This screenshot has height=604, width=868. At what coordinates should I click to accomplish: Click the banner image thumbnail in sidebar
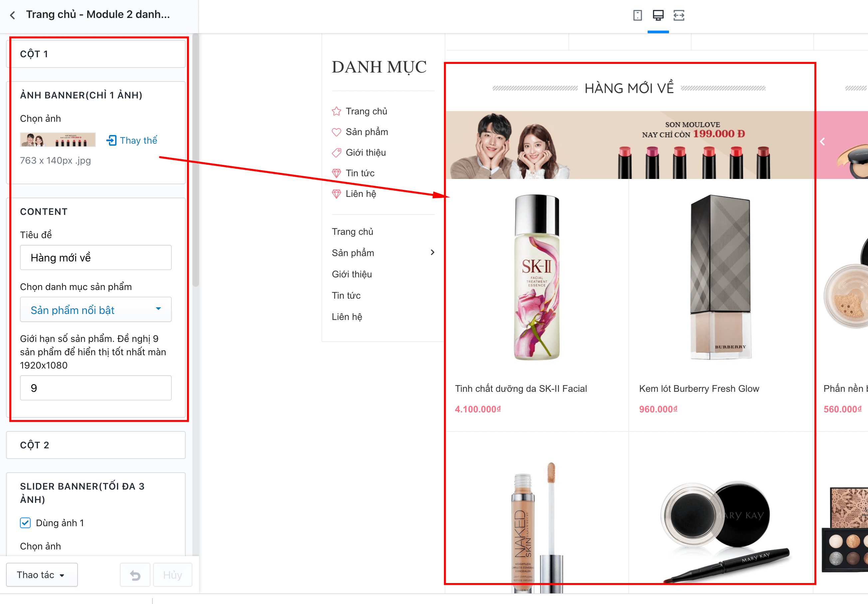[58, 140]
